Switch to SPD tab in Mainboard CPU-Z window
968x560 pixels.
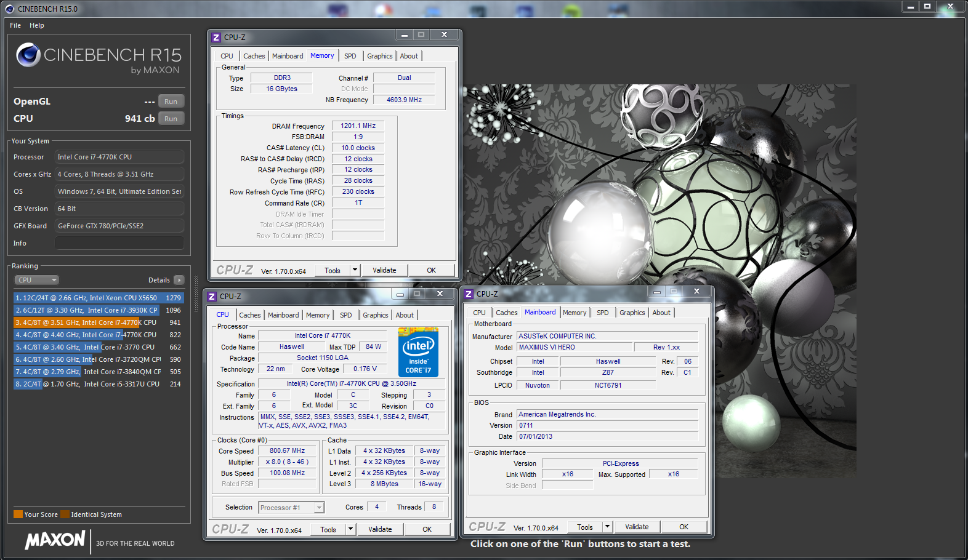click(x=603, y=313)
